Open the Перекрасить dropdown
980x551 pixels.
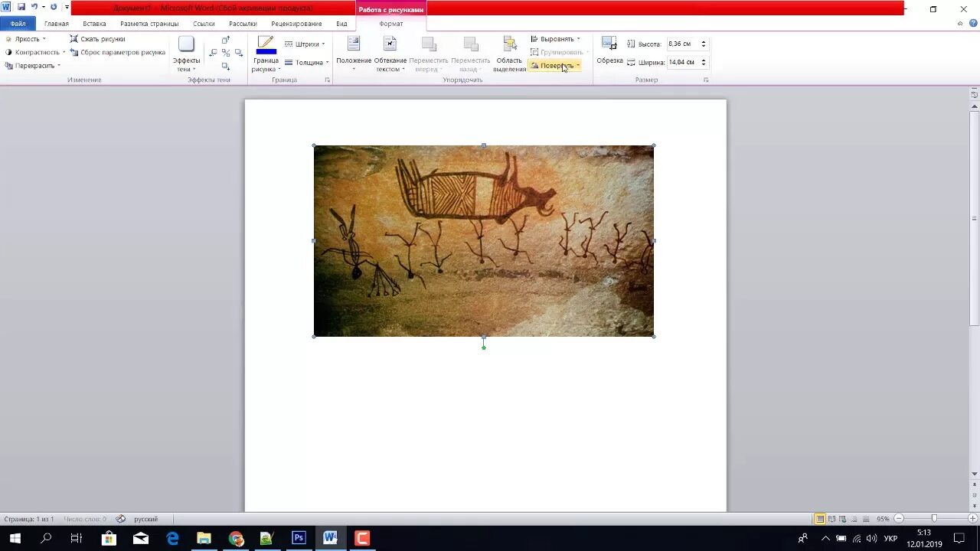tap(32, 66)
